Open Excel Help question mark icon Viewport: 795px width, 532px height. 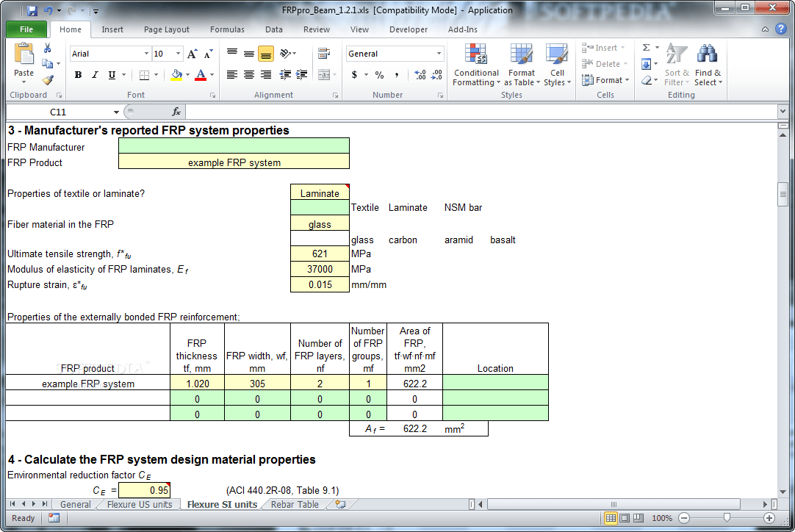point(781,29)
